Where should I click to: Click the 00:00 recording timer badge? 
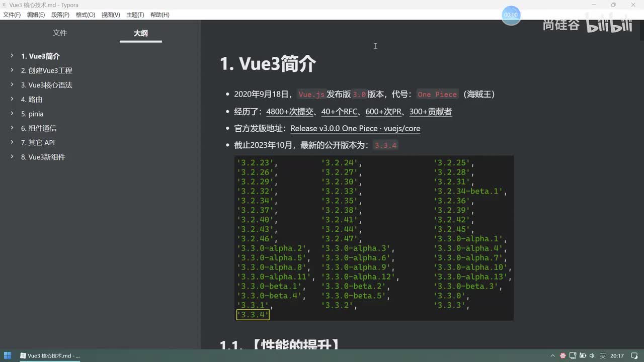point(511,15)
